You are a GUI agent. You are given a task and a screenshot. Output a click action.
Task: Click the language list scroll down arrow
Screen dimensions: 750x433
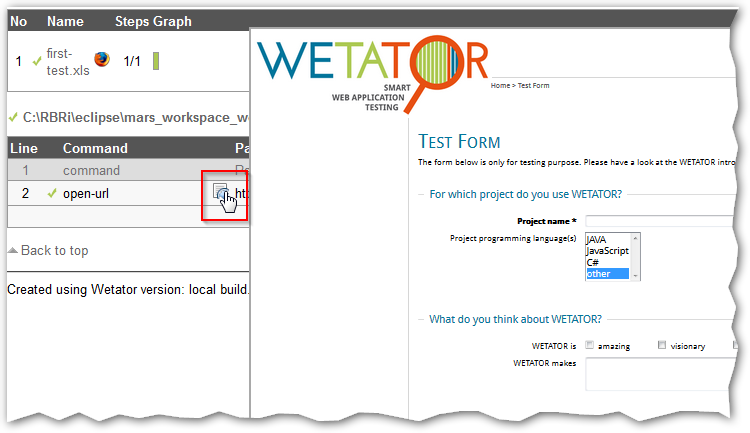tap(635, 276)
